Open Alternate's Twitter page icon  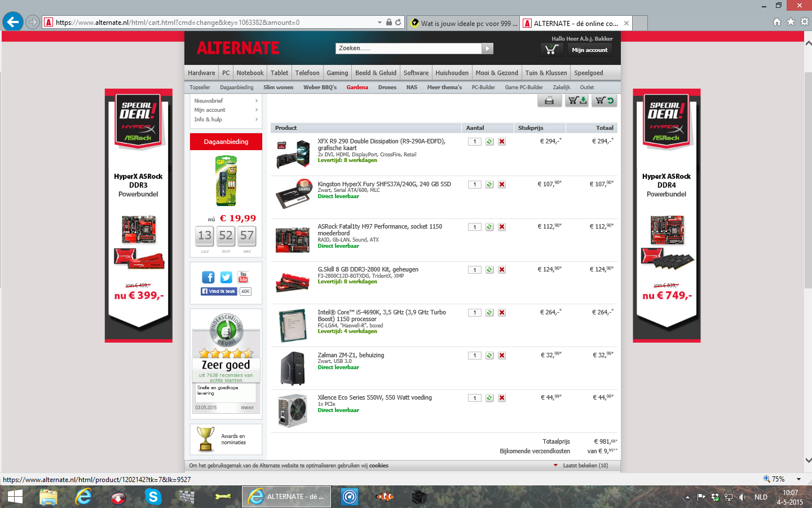pyautogui.click(x=226, y=277)
